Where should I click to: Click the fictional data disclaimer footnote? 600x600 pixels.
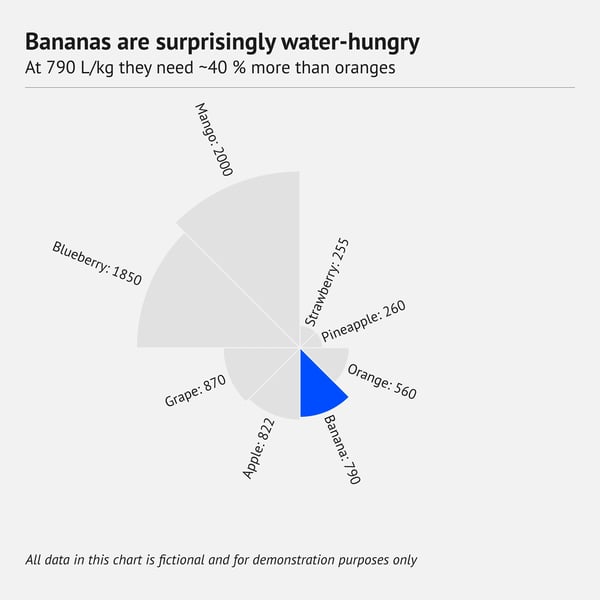click(x=221, y=560)
